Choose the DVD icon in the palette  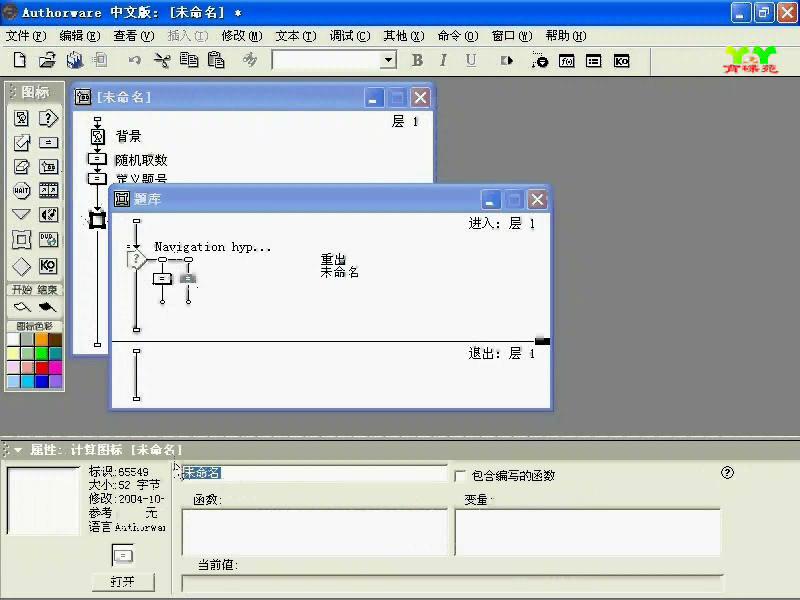tap(48, 239)
